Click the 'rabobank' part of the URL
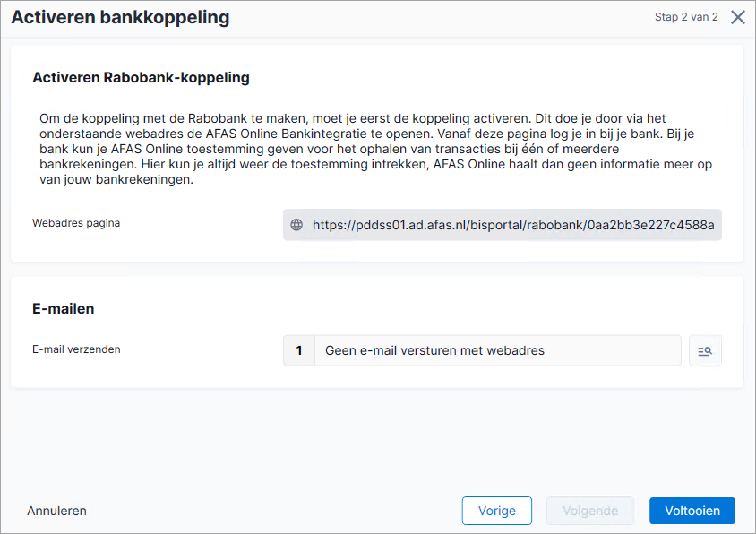This screenshot has width=756, height=534. pyautogui.click(x=555, y=225)
